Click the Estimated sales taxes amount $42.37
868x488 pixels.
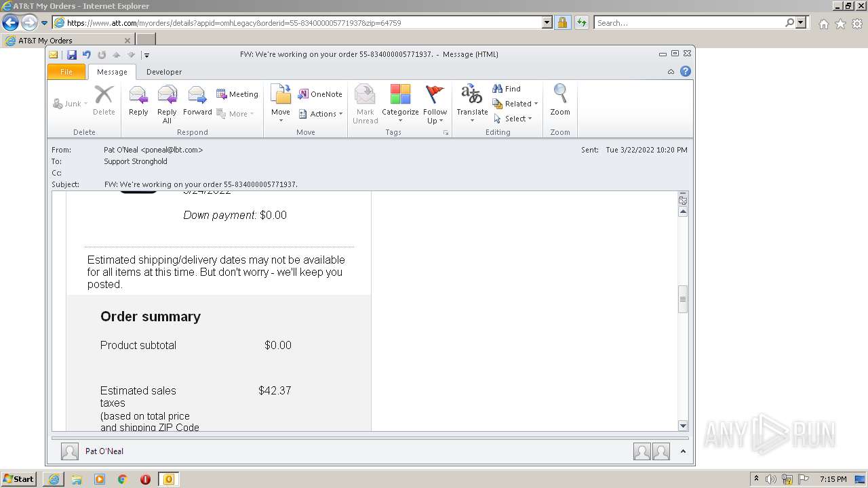coord(275,390)
